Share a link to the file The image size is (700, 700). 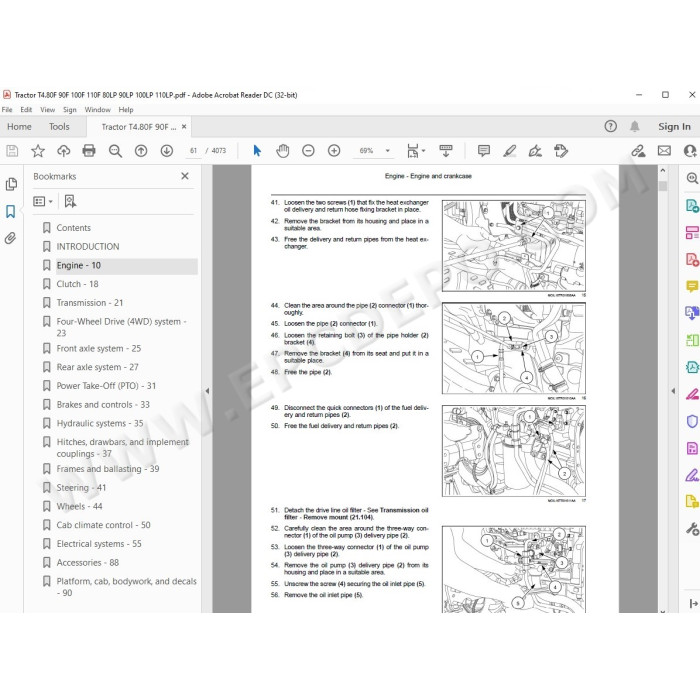(638, 151)
